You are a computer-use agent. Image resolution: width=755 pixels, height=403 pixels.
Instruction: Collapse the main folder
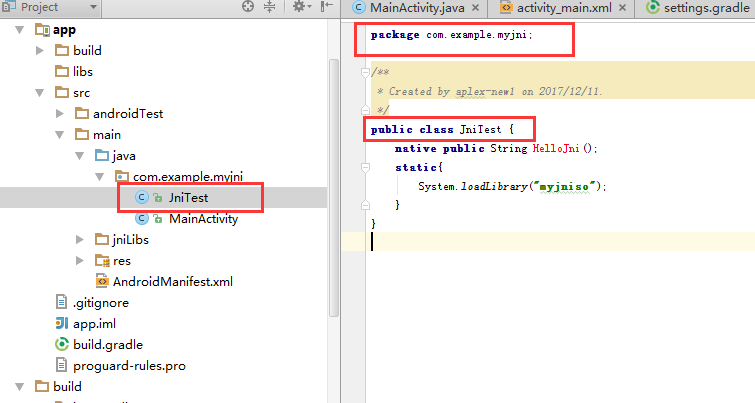point(60,135)
